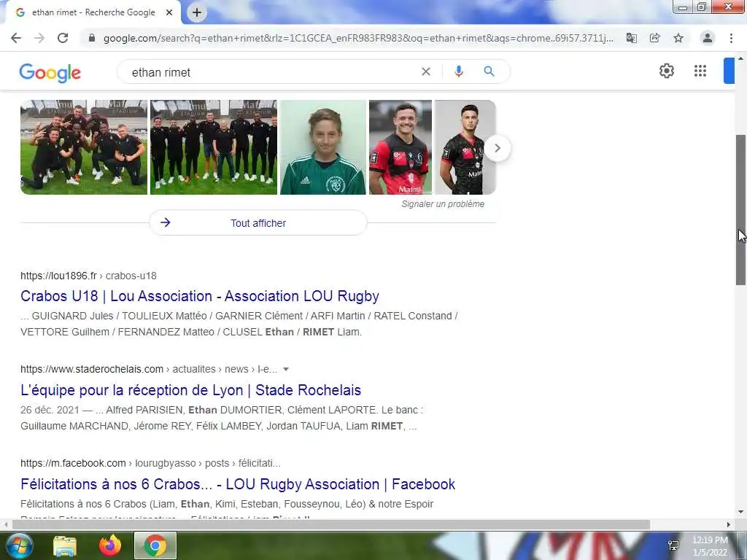Click 'Signaler un problème' link
Screen dimensions: 747x560
point(443,204)
